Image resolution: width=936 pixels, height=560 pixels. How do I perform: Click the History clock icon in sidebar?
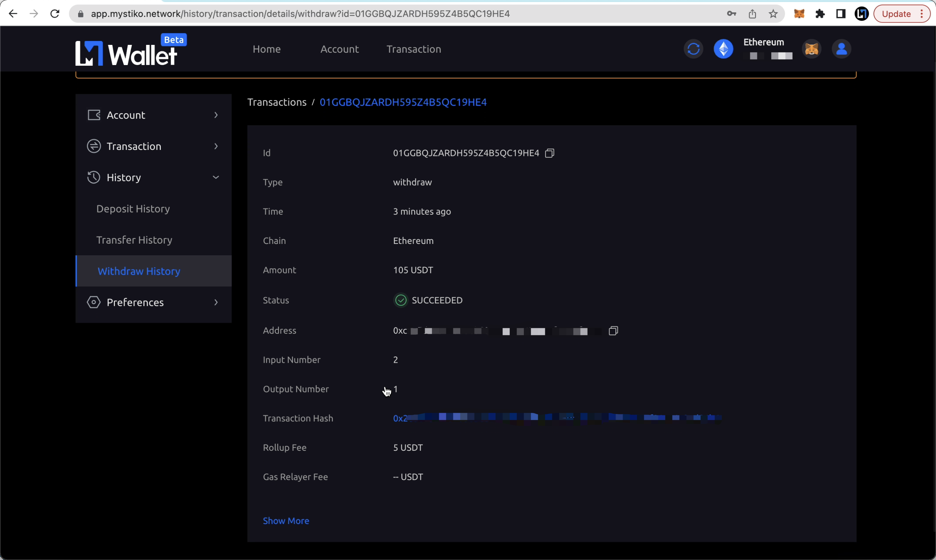pos(94,177)
